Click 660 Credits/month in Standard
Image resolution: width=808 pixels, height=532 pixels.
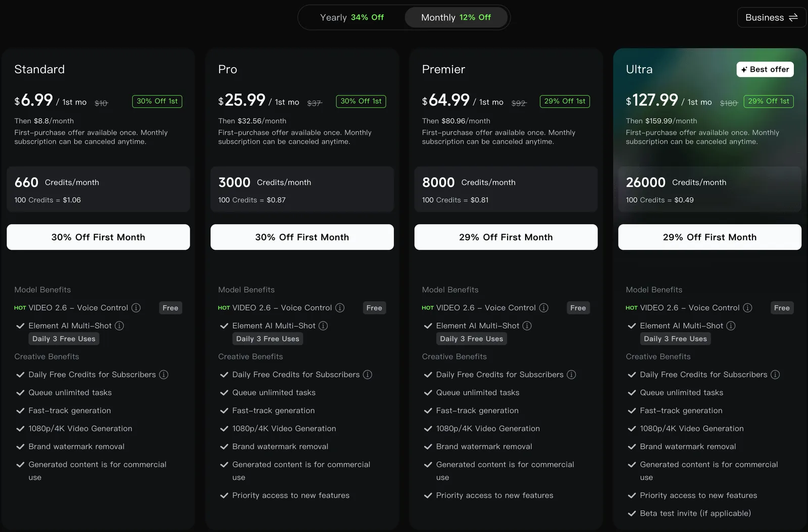coord(57,182)
